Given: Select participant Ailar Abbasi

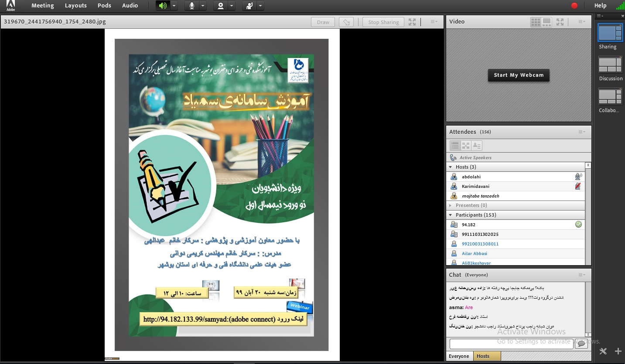Looking at the screenshot, I should [516, 253].
